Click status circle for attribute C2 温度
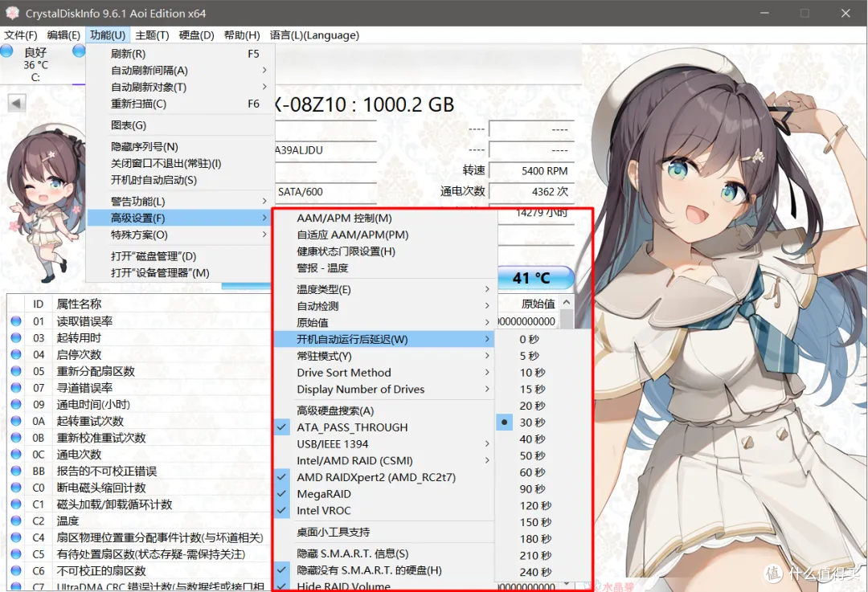This screenshot has width=868, height=592. (16, 521)
